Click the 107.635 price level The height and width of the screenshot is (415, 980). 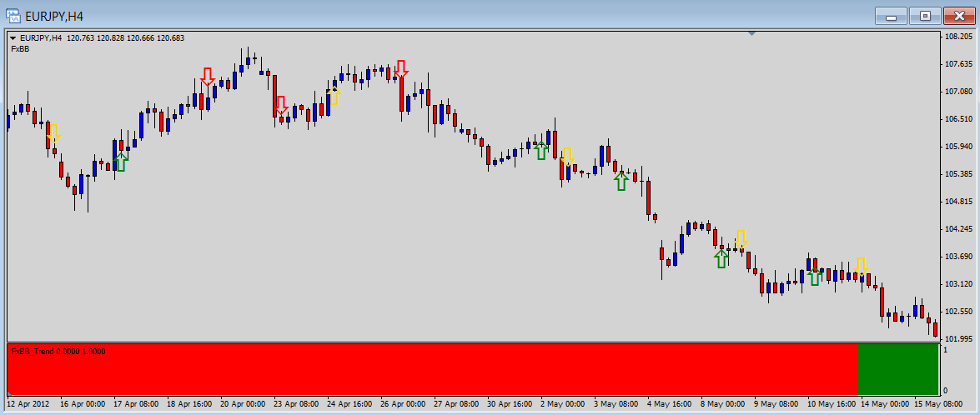point(958,63)
